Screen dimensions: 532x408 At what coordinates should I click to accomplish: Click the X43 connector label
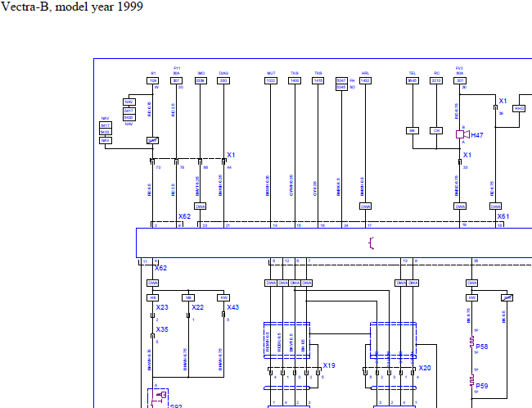[x=233, y=307]
